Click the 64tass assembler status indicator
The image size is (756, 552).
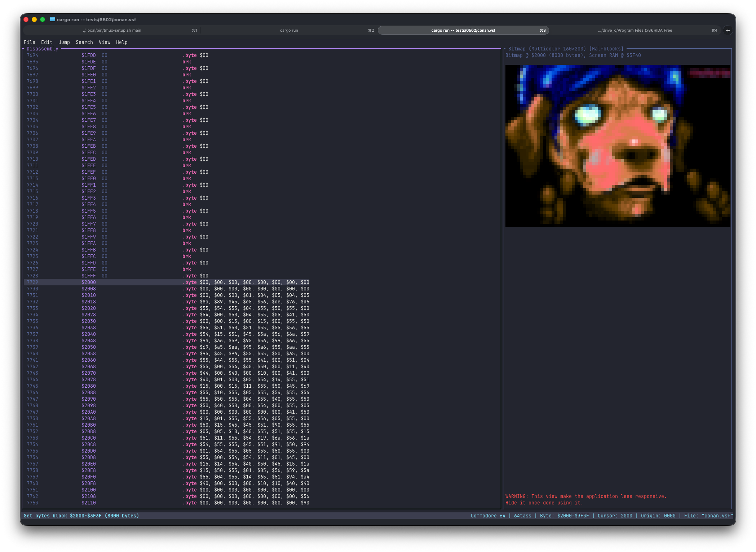522,516
